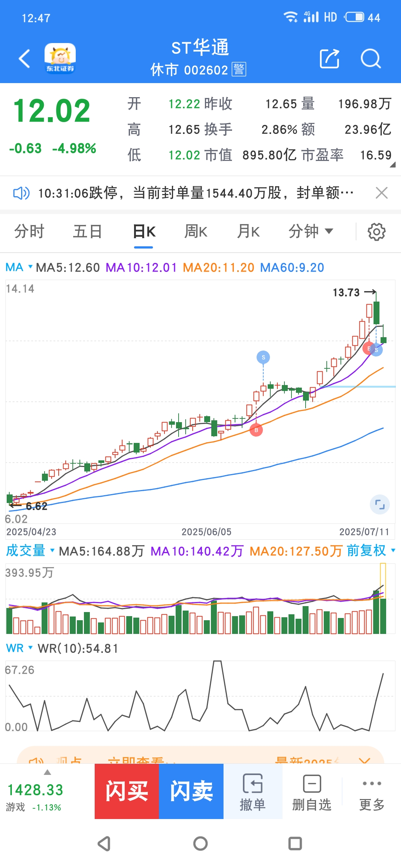This screenshot has width=401, height=868.
Task: Tap the stock title ST华通
Action: pyautogui.click(x=200, y=48)
